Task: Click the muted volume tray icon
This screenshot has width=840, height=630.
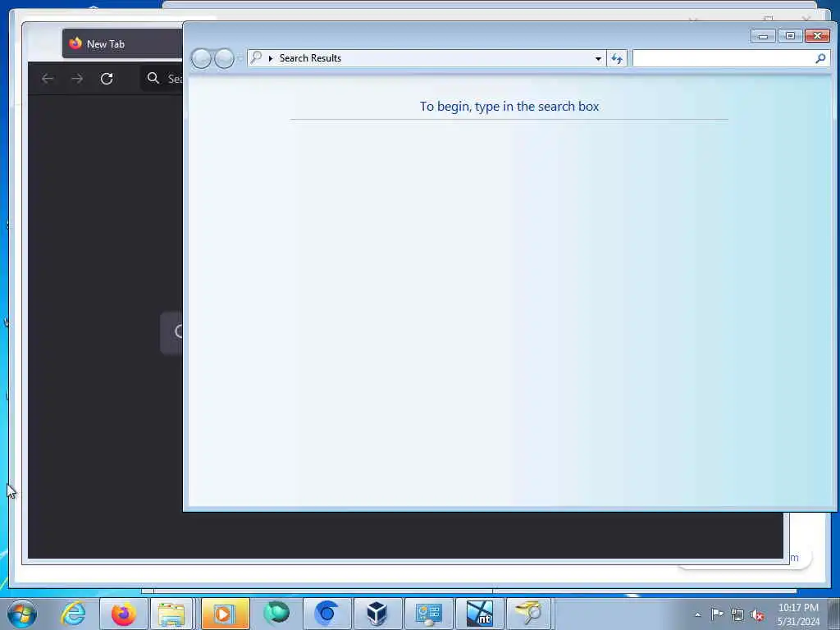Action: 757,615
